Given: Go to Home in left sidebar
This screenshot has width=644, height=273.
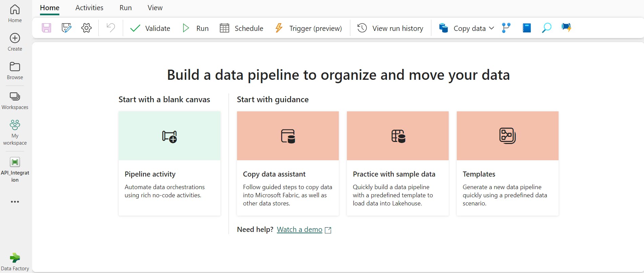Looking at the screenshot, I should point(15,14).
